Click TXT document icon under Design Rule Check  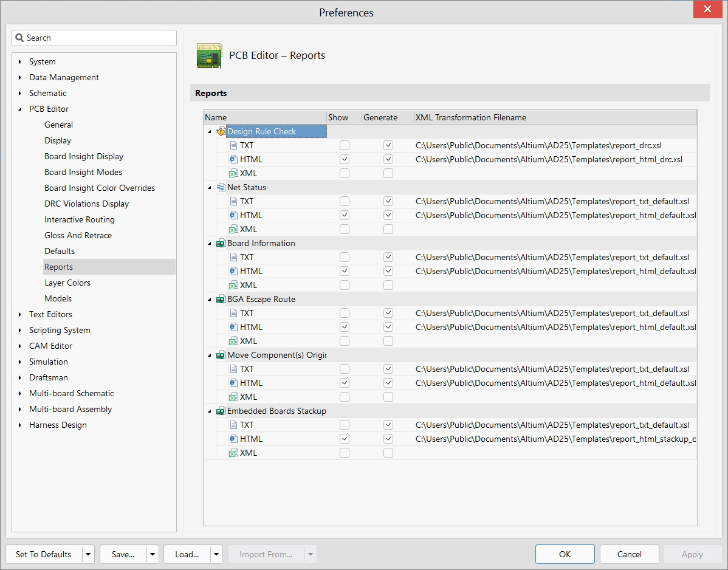tap(233, 146)
